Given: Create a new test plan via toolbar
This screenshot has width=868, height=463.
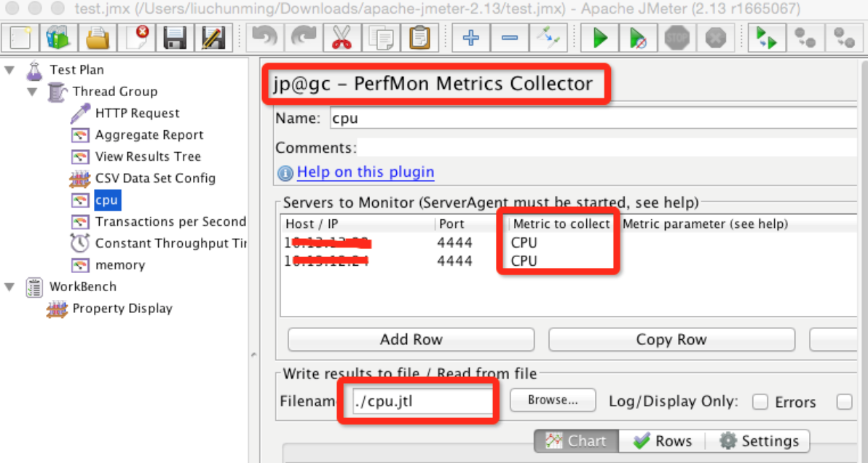Looking at the screenshot, I should click(x=20, y=38).
